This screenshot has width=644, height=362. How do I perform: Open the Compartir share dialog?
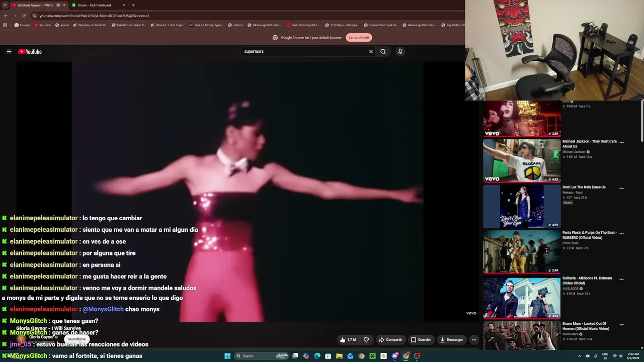point(390,339)
